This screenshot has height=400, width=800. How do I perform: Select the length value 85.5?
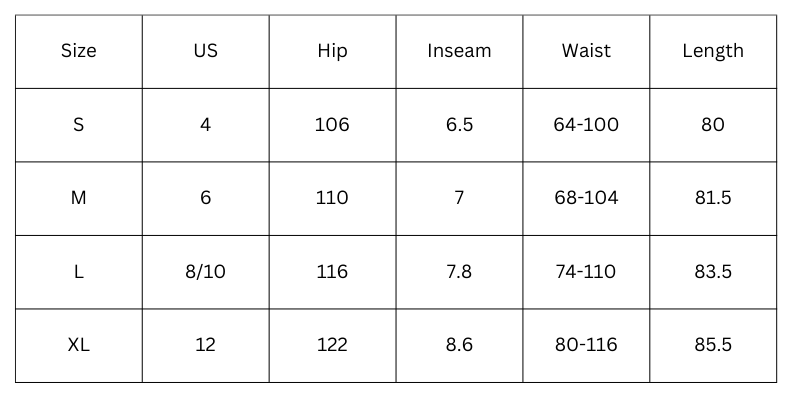tap(713, 345)
